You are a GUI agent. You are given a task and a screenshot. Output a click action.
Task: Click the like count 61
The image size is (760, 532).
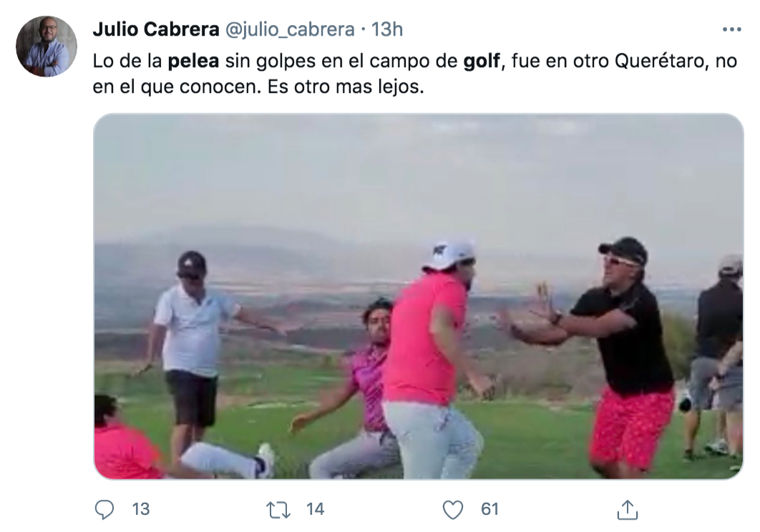pyautogui.click(x=489, y=509)
